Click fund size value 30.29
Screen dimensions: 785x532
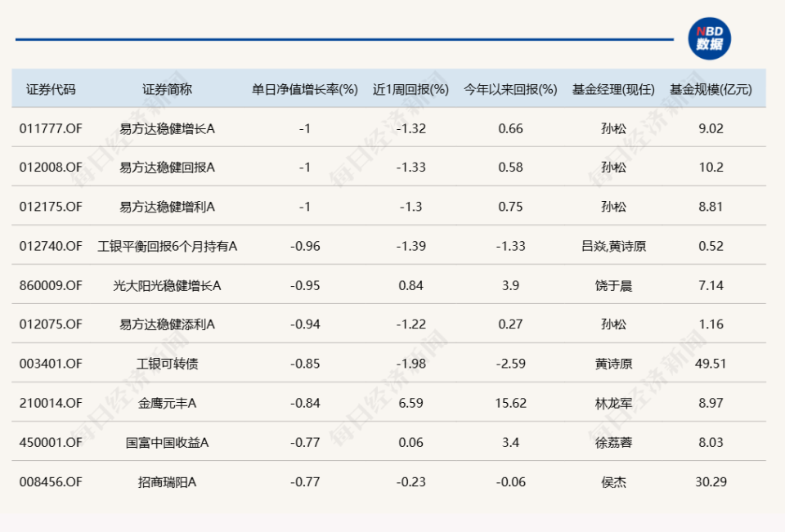[711, 482]
